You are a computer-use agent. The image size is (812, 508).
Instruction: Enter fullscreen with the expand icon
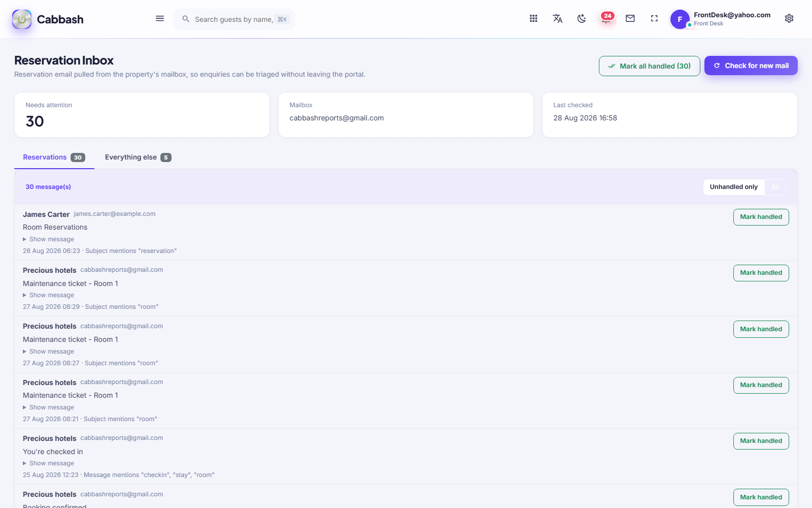click(654, 19)
